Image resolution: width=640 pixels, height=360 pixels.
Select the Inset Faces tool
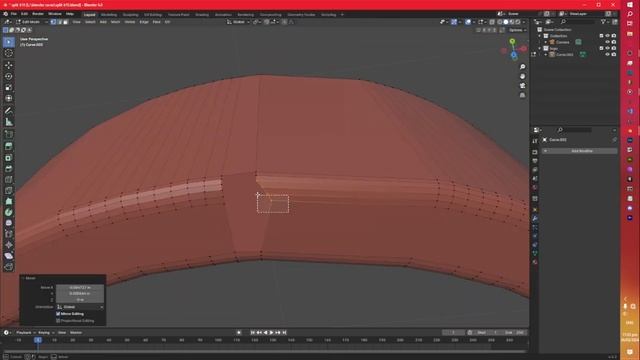click(x=9, y=158)
